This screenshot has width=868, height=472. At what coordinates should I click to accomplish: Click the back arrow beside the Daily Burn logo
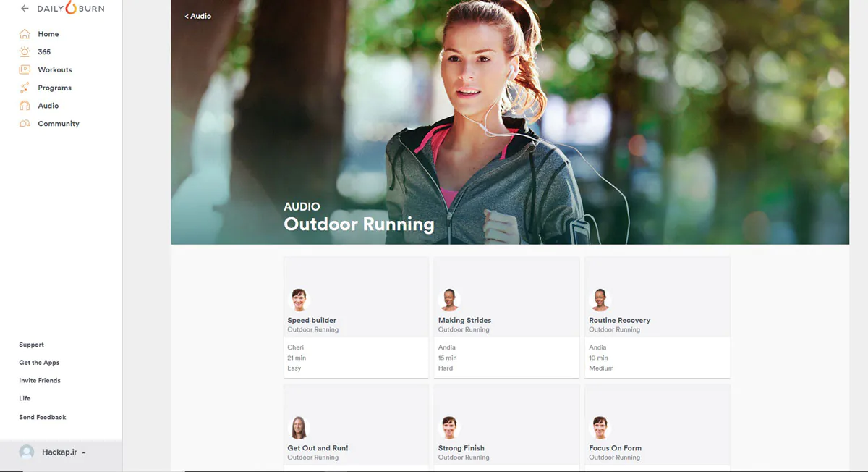coord(25,9)
